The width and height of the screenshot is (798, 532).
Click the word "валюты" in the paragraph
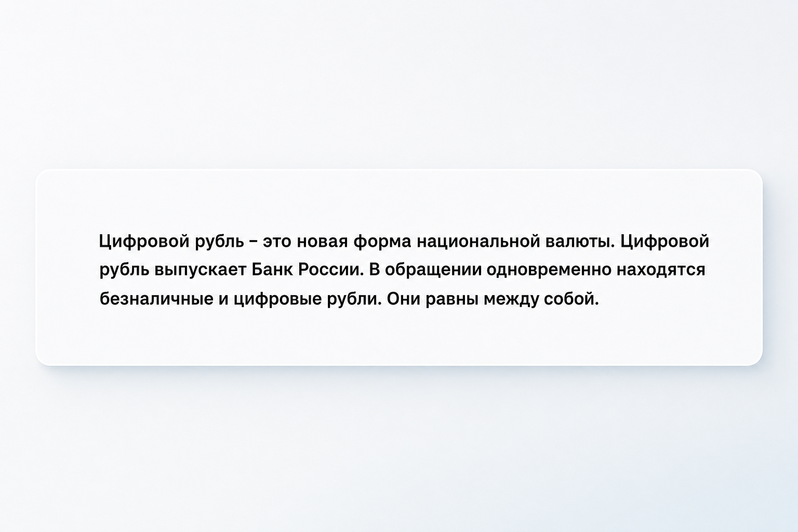coord(580,242)
